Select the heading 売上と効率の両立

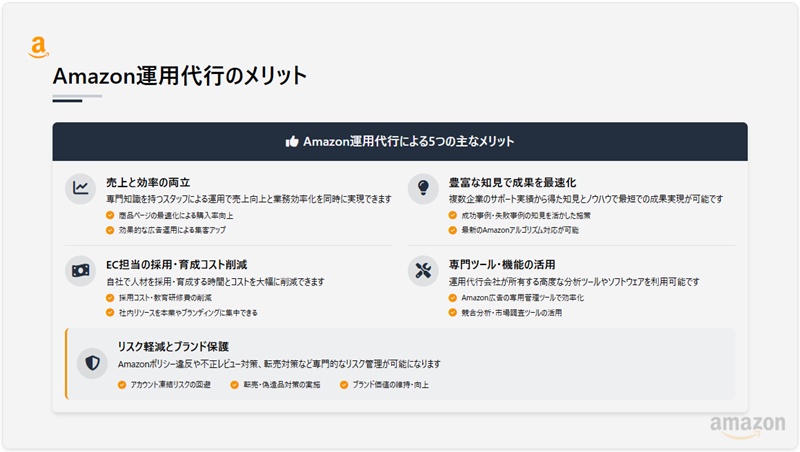[x=148, y=182]
